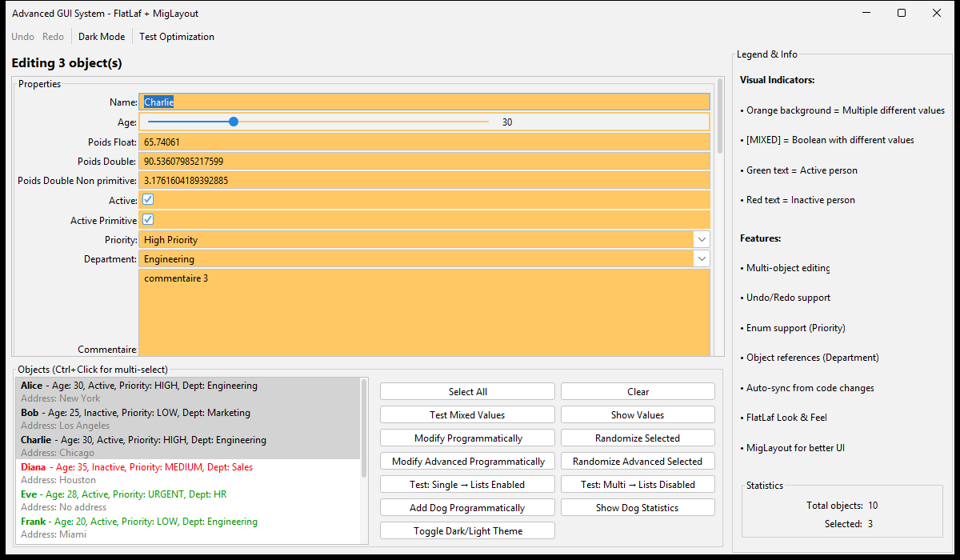Select Alice in the objects list

point(189,392)
